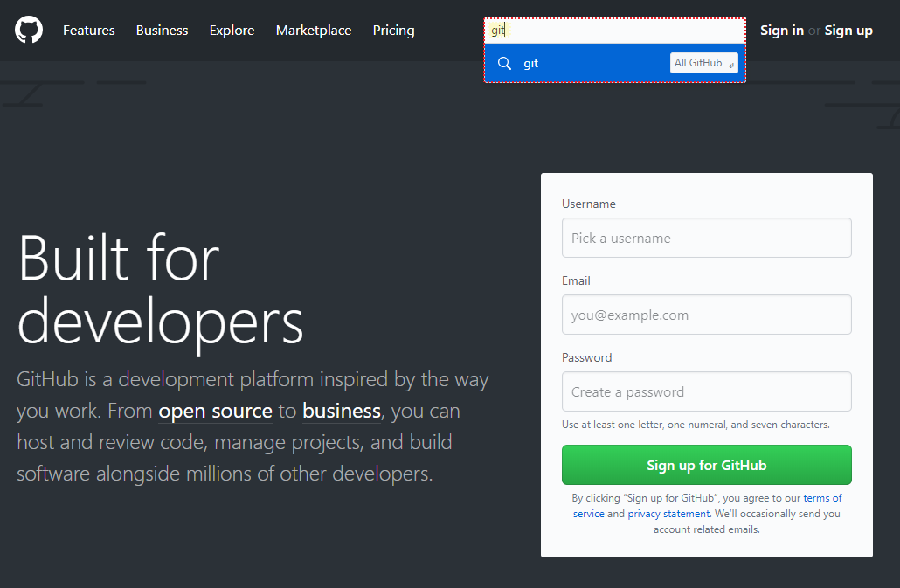This screenshot has height=588, width=900.
Task: View the Pricing page
Action: tap(394, 31)
